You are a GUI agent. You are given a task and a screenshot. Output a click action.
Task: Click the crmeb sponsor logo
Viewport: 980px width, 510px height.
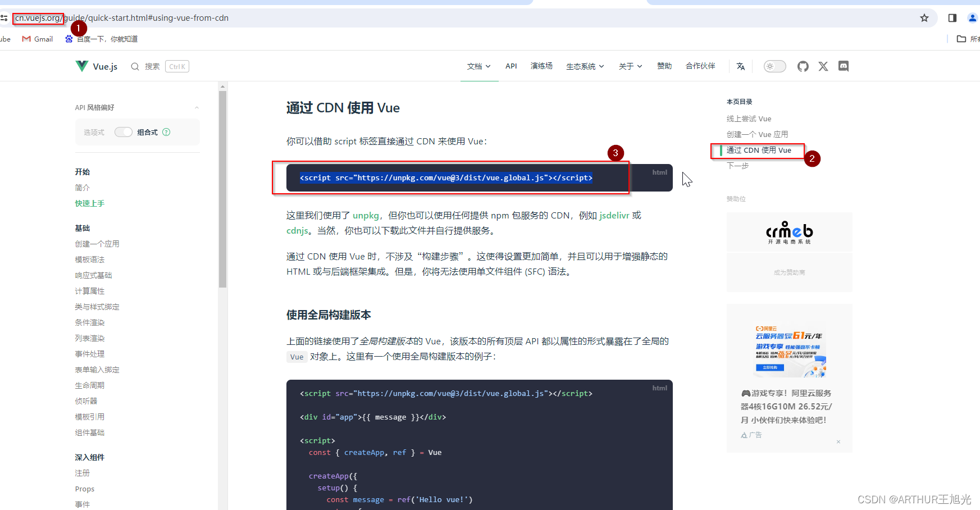point(789,232)
